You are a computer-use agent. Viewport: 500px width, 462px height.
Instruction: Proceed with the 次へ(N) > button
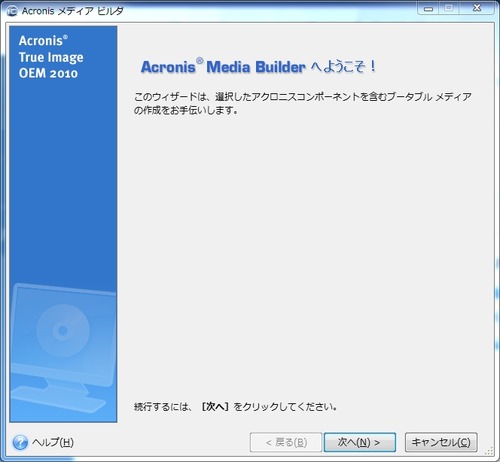pyautogui.click(x=360, y=442)
